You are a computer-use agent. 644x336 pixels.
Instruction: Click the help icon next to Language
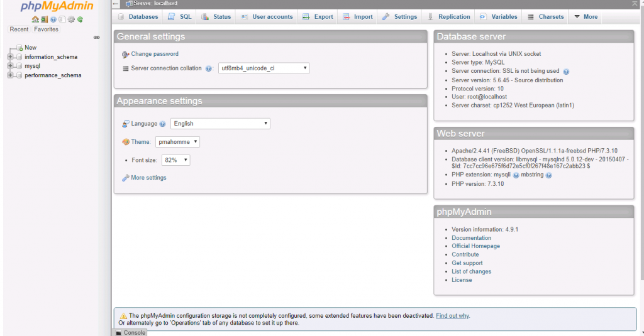tap(163, 124)
